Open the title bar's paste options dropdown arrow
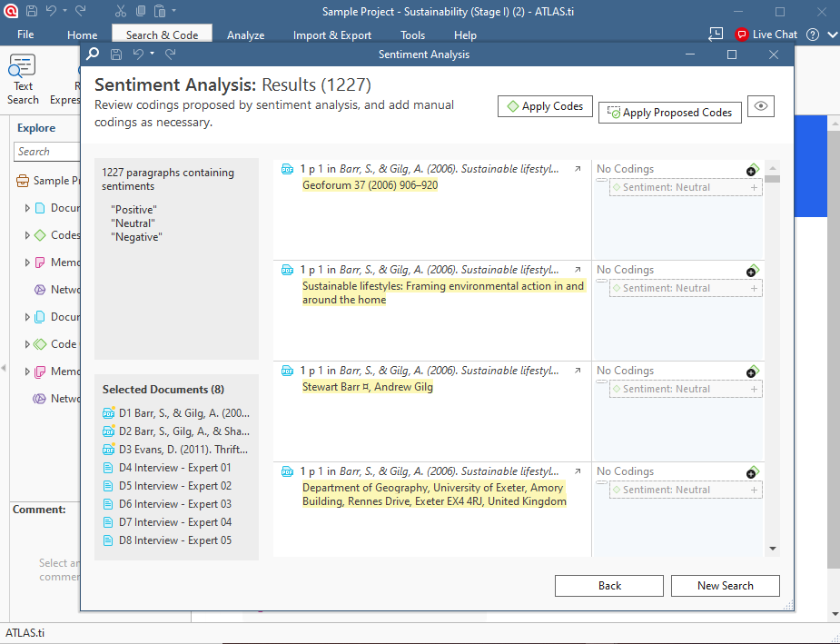Screen dimensions: 840x644 pos(173,10)
